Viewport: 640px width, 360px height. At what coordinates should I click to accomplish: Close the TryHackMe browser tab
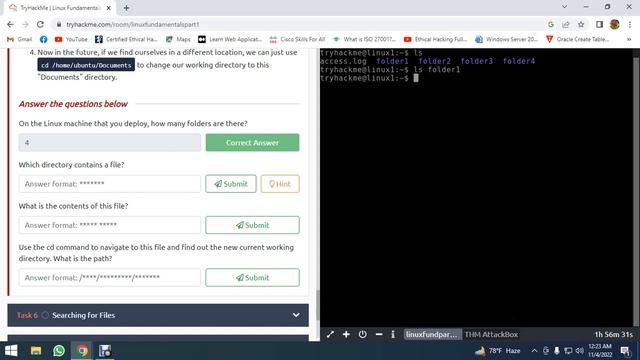109,8
